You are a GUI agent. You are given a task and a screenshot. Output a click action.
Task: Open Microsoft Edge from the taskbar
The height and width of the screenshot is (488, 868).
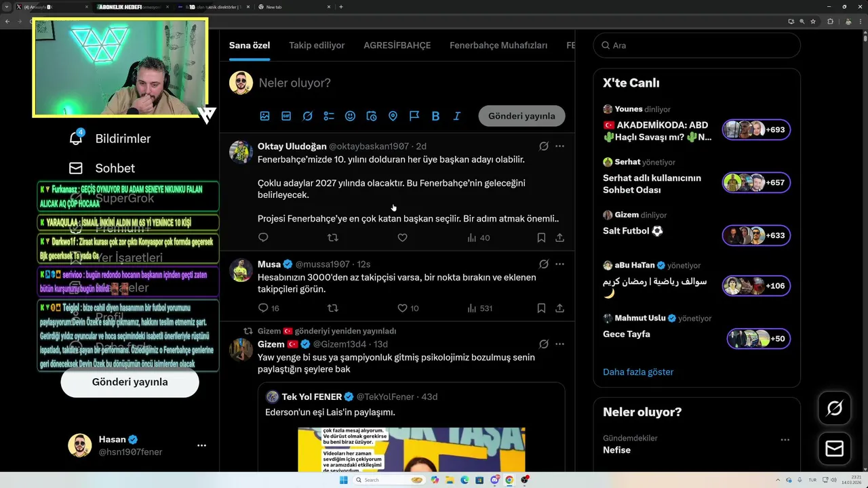(465, 480)
